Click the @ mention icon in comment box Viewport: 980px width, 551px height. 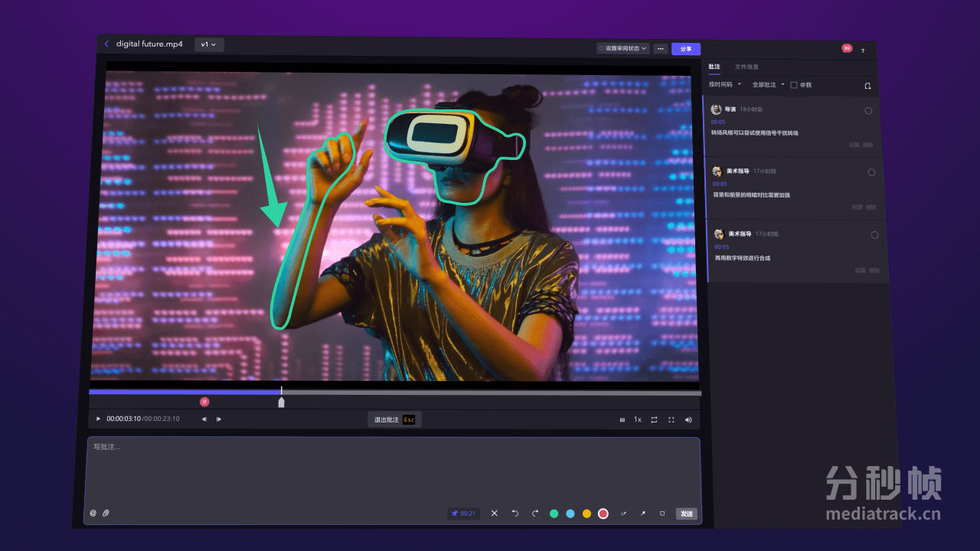93,513
